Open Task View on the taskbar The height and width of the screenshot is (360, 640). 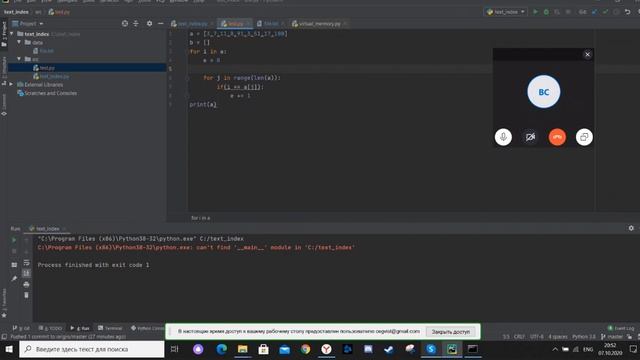(x=174, y=349)
